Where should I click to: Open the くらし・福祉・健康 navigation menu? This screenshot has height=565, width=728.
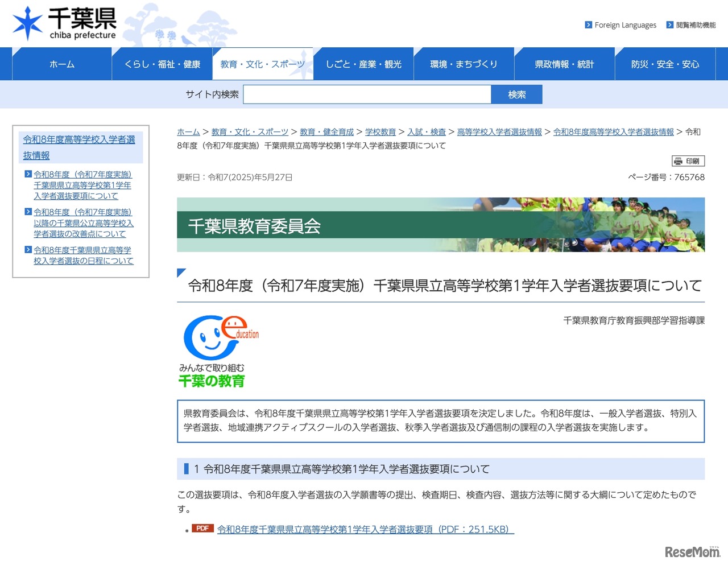[x=163, y=64]
